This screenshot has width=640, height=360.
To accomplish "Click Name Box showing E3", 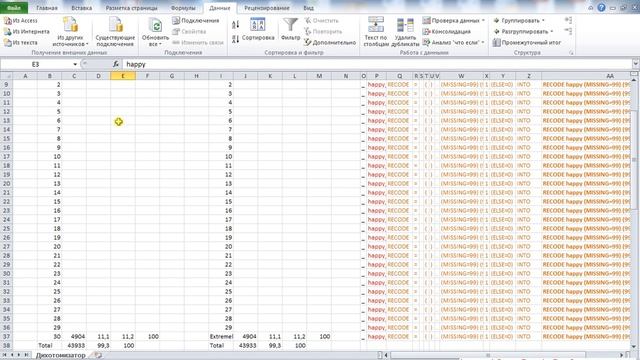I will click(36, 64).
